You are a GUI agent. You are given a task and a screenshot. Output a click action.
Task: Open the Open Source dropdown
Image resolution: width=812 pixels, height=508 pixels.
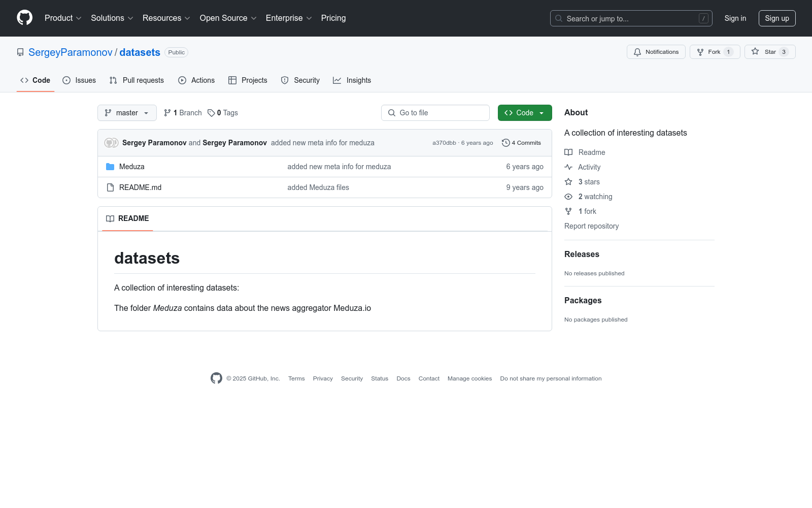coord(228,18)
